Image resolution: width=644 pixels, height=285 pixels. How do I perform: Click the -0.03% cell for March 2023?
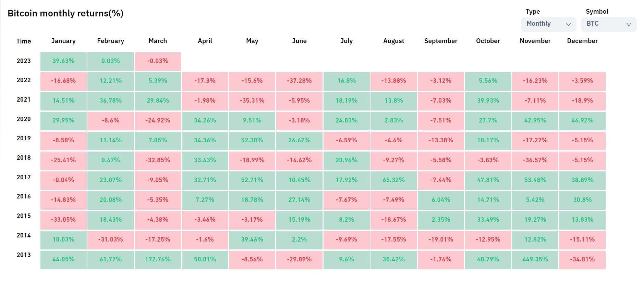coord(158,61)
